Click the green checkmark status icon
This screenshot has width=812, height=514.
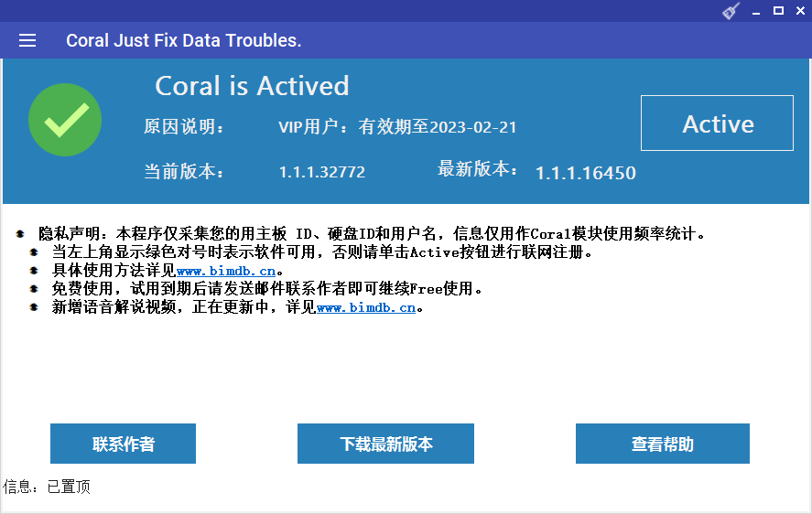65,120
